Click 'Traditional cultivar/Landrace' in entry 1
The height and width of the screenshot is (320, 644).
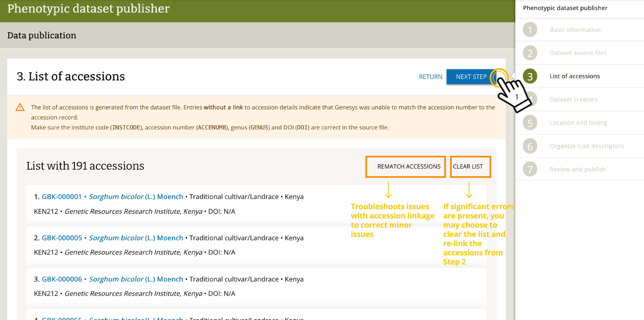(x=234, y=197)
